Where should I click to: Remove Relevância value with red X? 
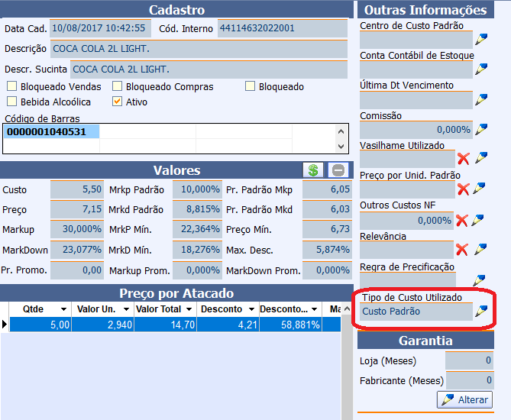[x=463, y=250]
